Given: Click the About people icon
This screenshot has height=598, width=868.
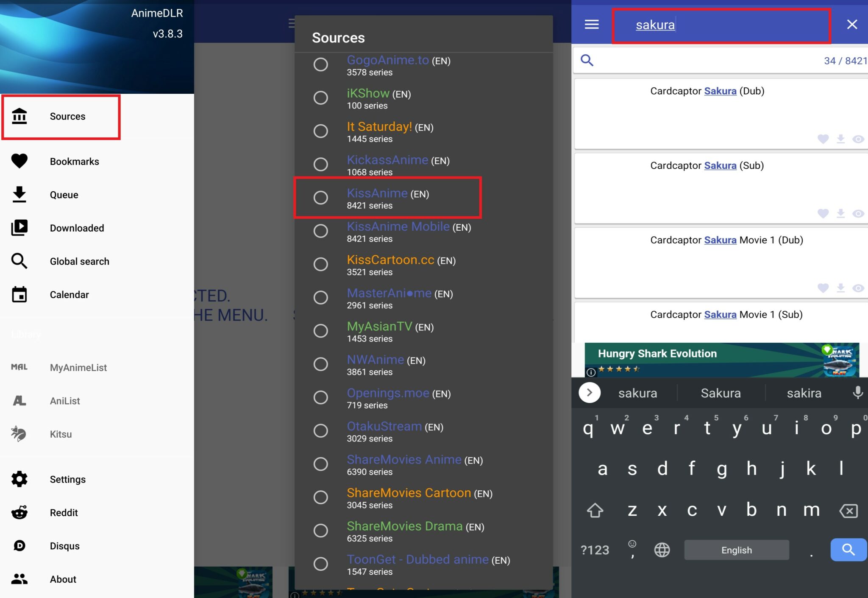Looking at the screenshot, I should (x=19, y=579).
